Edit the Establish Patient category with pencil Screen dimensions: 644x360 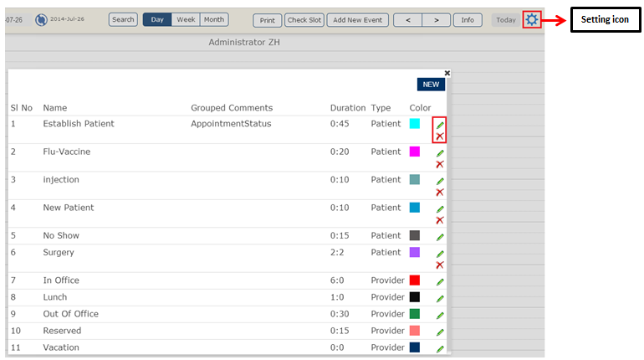pyautogui.click(x=440, y=125)
